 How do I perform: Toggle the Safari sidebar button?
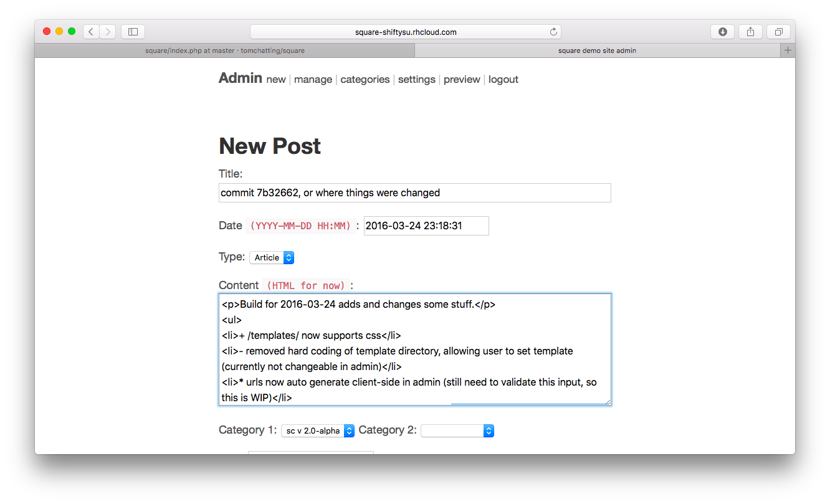click(x=133, y=32)
